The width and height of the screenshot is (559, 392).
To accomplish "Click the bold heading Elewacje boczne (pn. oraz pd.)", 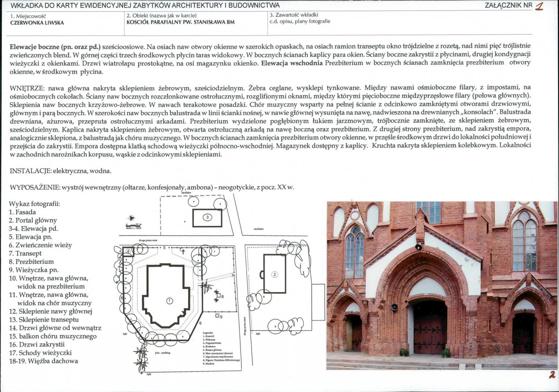I will pos(55,47).
